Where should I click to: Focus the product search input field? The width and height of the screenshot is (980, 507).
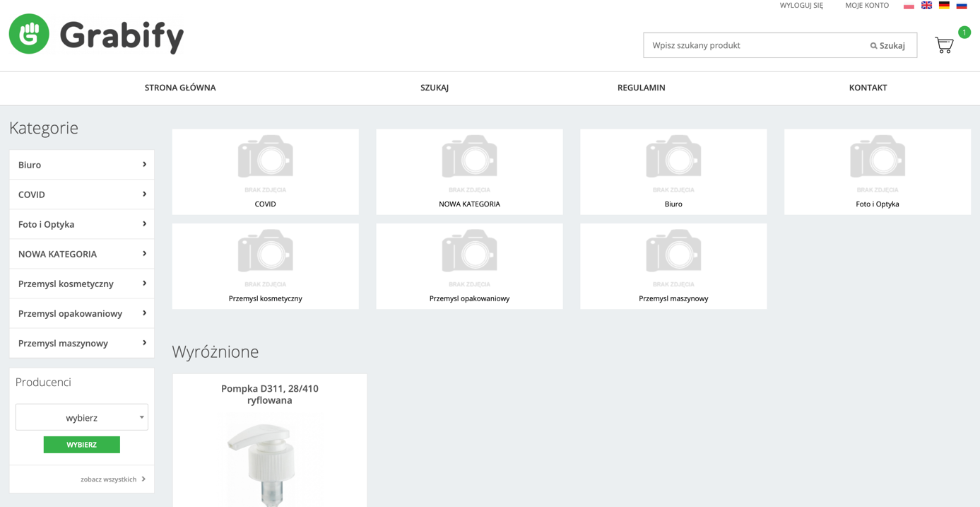coord(752,45)
